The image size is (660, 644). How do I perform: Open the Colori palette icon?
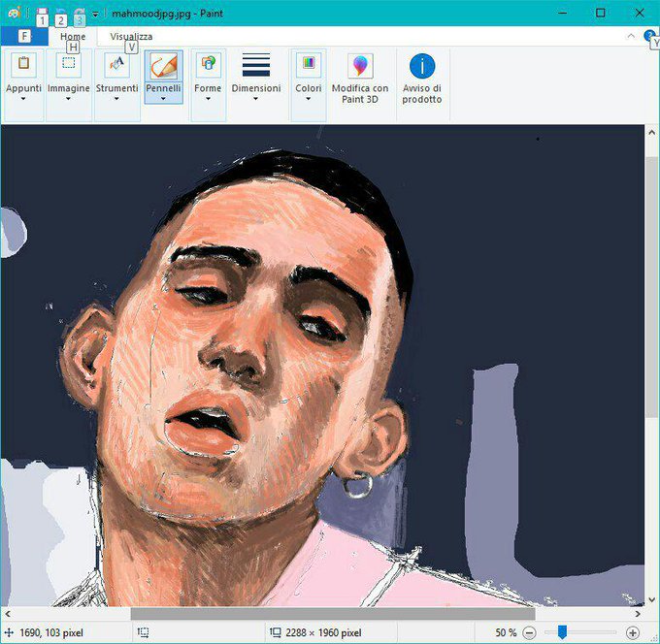tap(309, 64)
